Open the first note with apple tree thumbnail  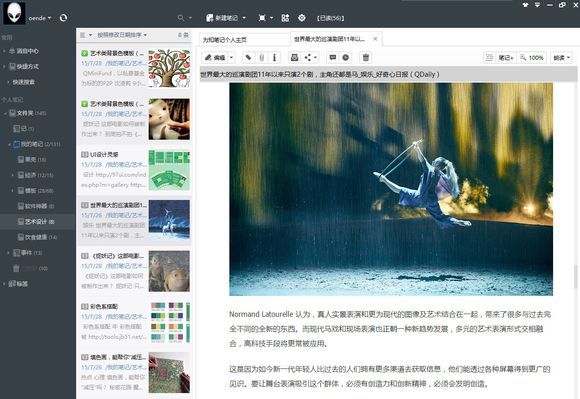pyautogui.click(x=134, y=69)
